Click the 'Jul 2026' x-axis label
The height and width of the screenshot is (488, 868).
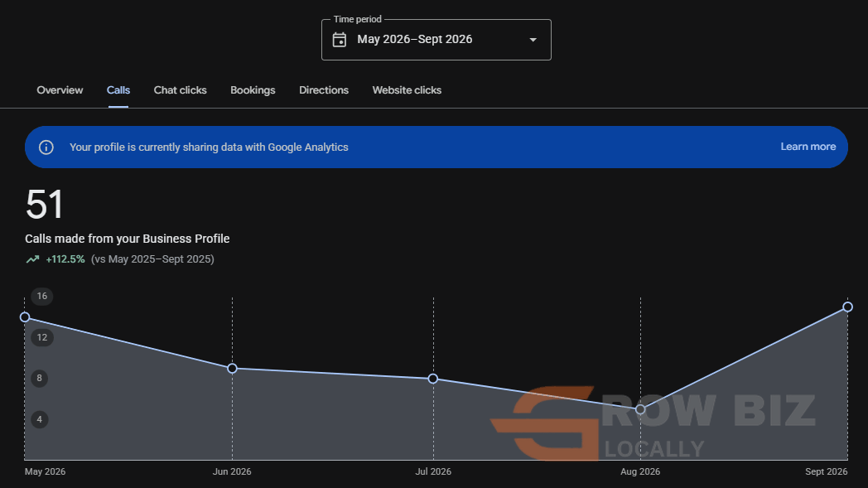coord(433,472)
